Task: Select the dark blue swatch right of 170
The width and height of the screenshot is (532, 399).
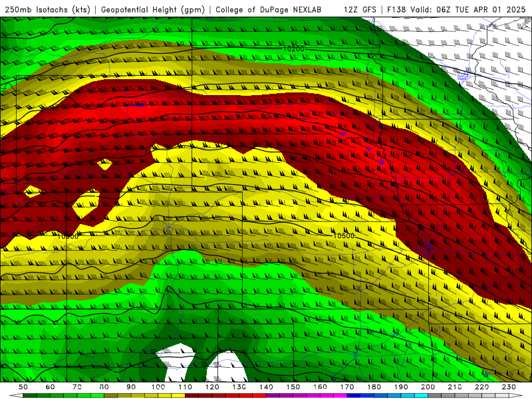Action: pos(354,396)
